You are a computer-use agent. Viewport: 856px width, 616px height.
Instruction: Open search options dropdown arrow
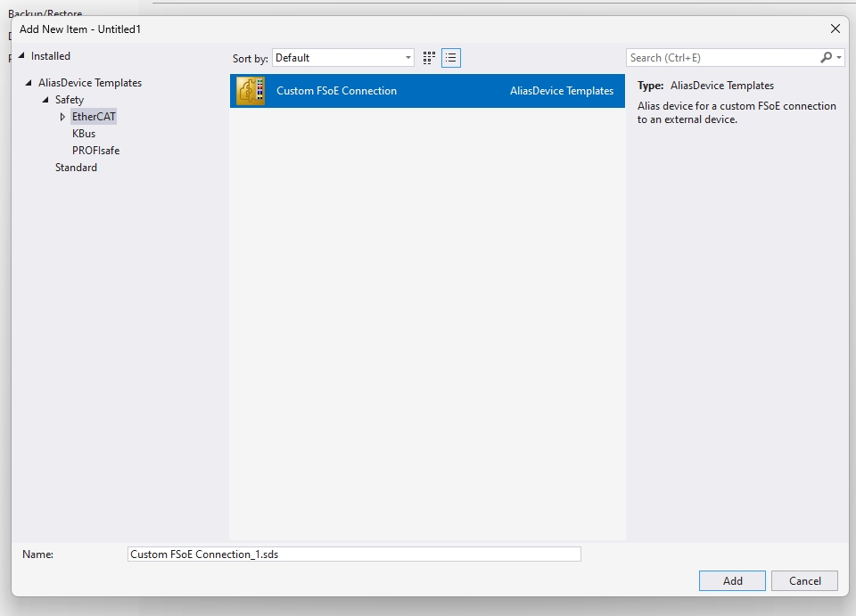tap(839, 58)
